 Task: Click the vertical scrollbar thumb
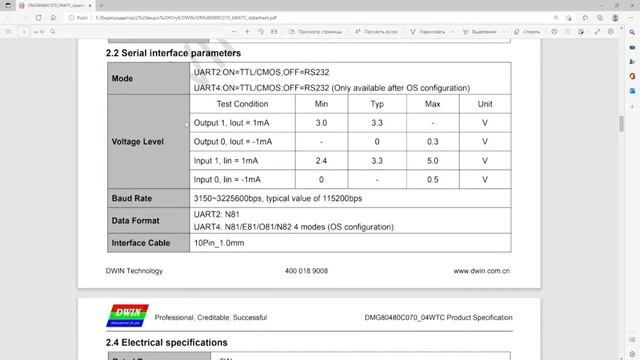[x=621, y=124]
